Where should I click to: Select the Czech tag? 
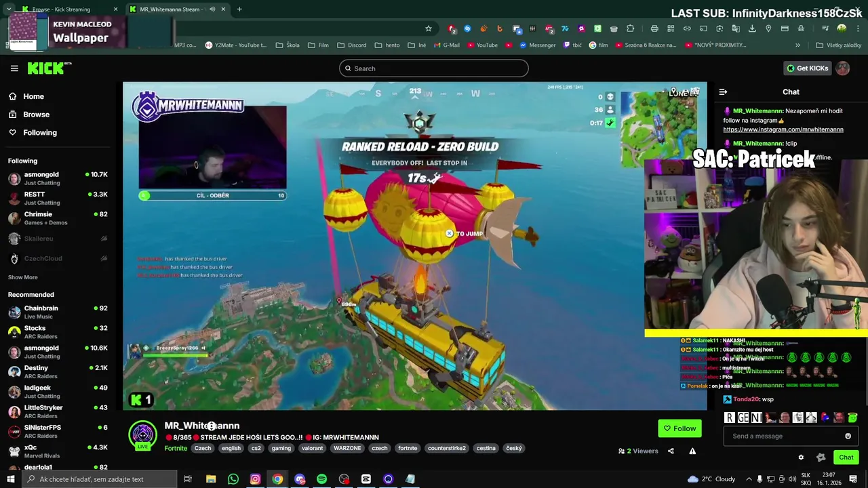click(203, 448)
